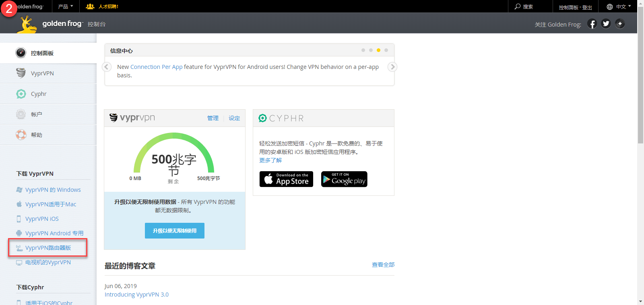644x305 pixels.
Task: Click the TV icon beside 电视机的VyprVPN
Action: click(x=19, y=262)
